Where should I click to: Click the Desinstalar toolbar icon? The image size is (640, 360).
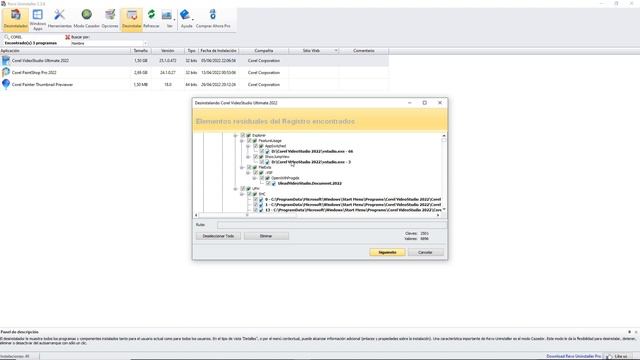tap(131, 19)
